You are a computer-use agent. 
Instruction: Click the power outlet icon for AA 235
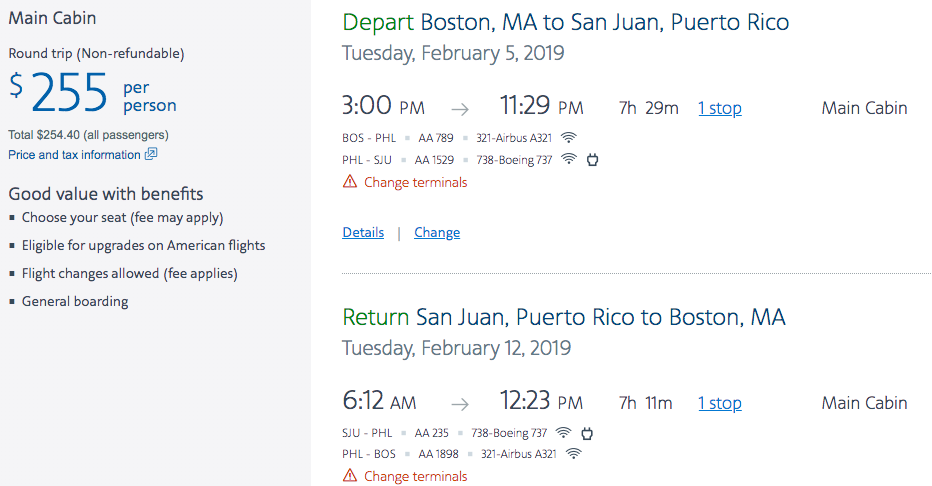pyautogui.click(x=587, y=432)
